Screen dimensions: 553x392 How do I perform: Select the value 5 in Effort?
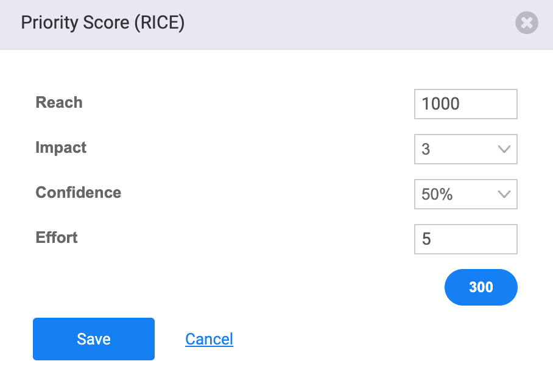[426, 239]
